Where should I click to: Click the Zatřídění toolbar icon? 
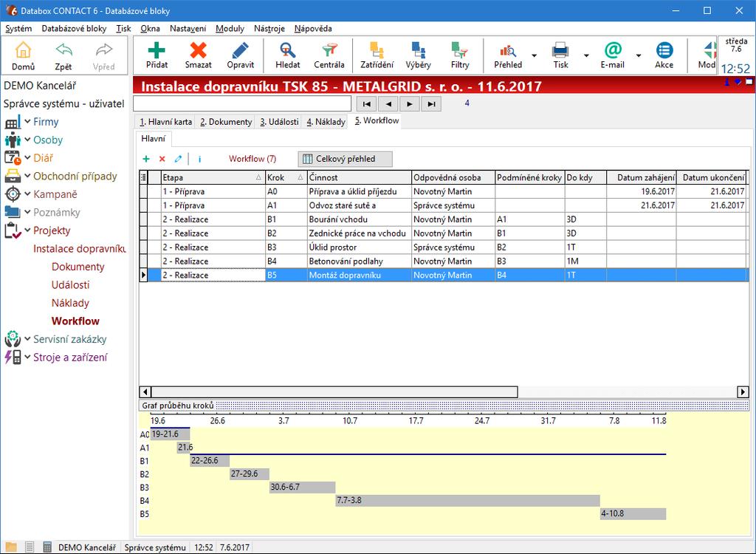[377, 50]
